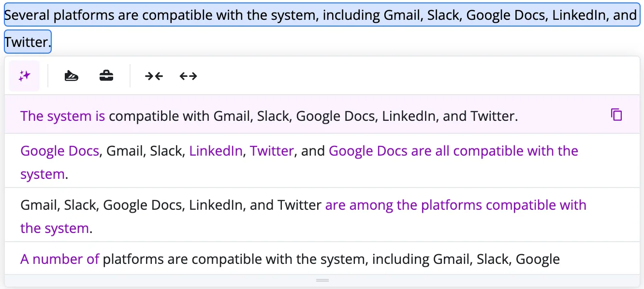The height and width of the screenshot is (289, 644).
Task: Click purple text "are among the platforms compatible with"
Action: click(456, 205)
